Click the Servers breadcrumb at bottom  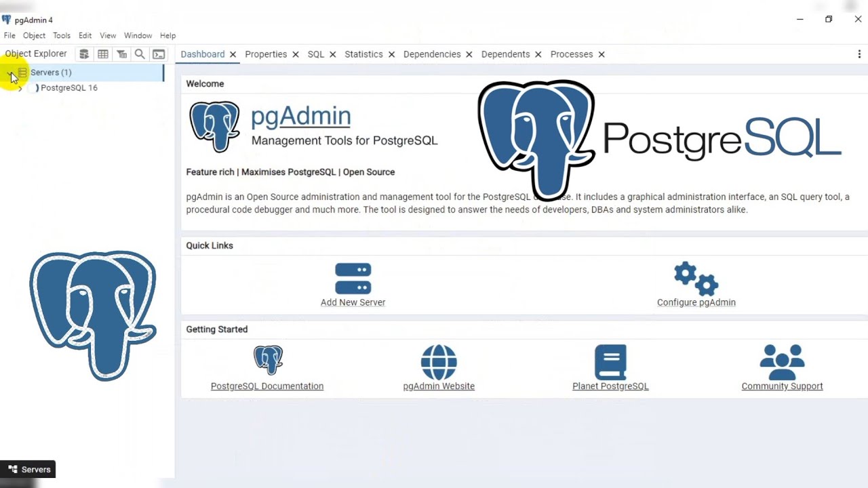[x=28, y=469]
